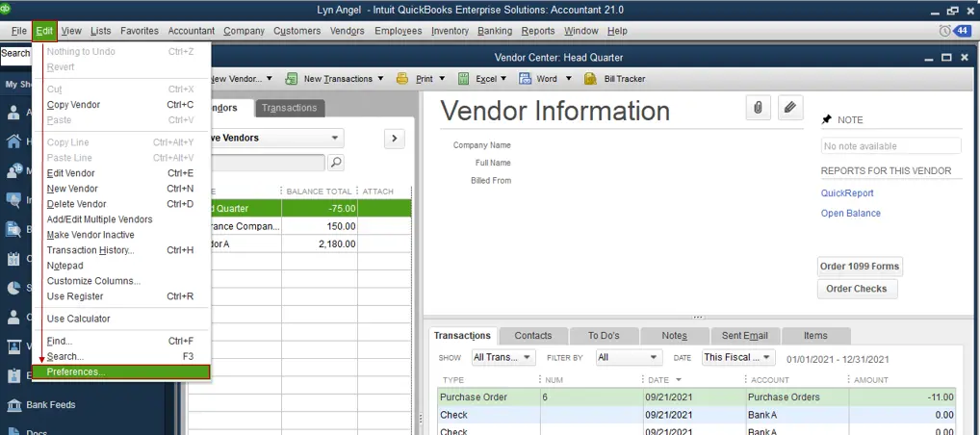
Task: Click the DATE column sort arrow
Action: pos(679,380)
